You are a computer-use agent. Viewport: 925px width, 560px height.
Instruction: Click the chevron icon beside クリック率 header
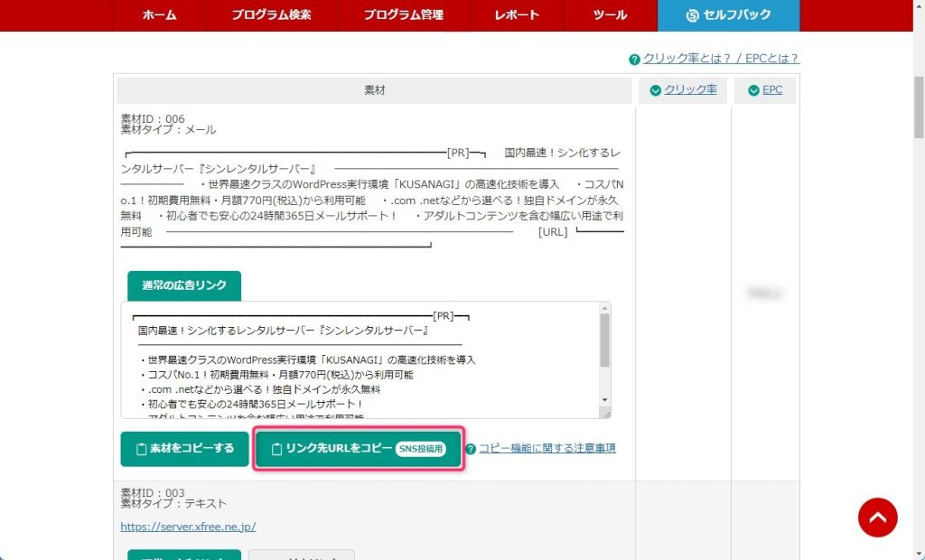point(655,90)
